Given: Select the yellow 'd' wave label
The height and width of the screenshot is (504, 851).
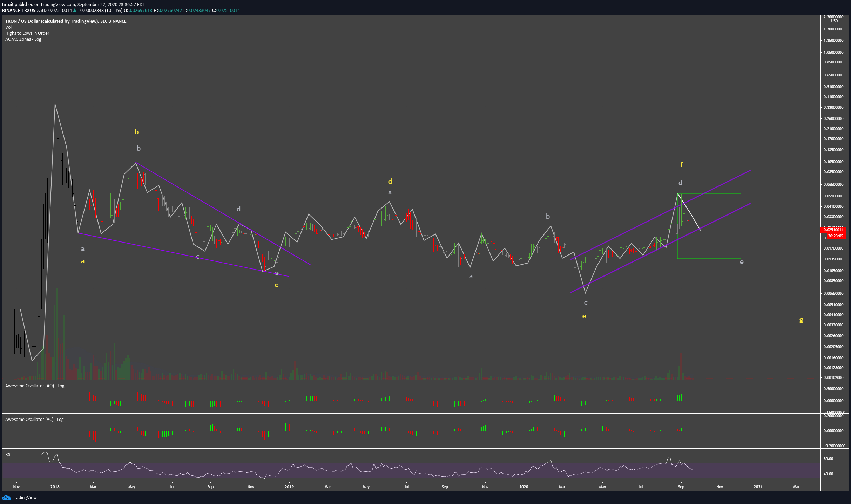Looking at the screenshot, I should pos(390,181).
